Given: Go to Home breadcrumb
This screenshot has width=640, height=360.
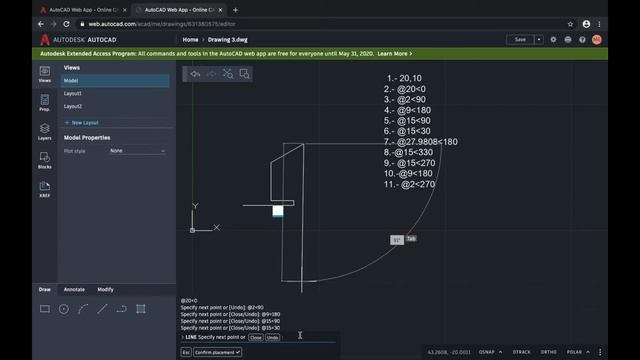Looking at the screenshot, I should click(190, 40).
